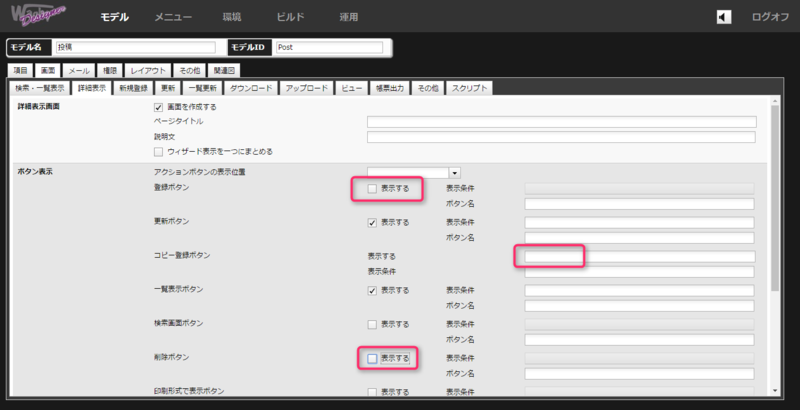Open the その他 sub-tab next to 帳票出力
Viewport: 800px width, 410px height.
[x=428, y=88]
